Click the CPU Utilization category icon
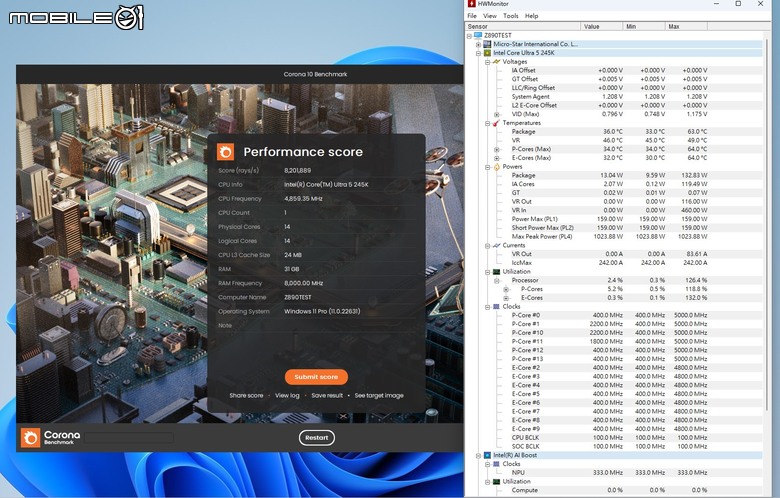Image resolution: width=780 pixels, height=498 pixels. (x=496, y=272)
